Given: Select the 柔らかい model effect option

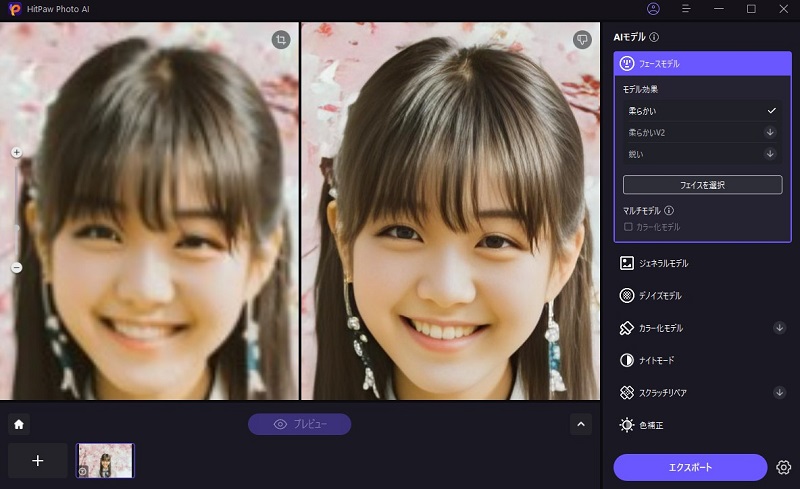Looking at the screenshot, I should coord(702,111).
